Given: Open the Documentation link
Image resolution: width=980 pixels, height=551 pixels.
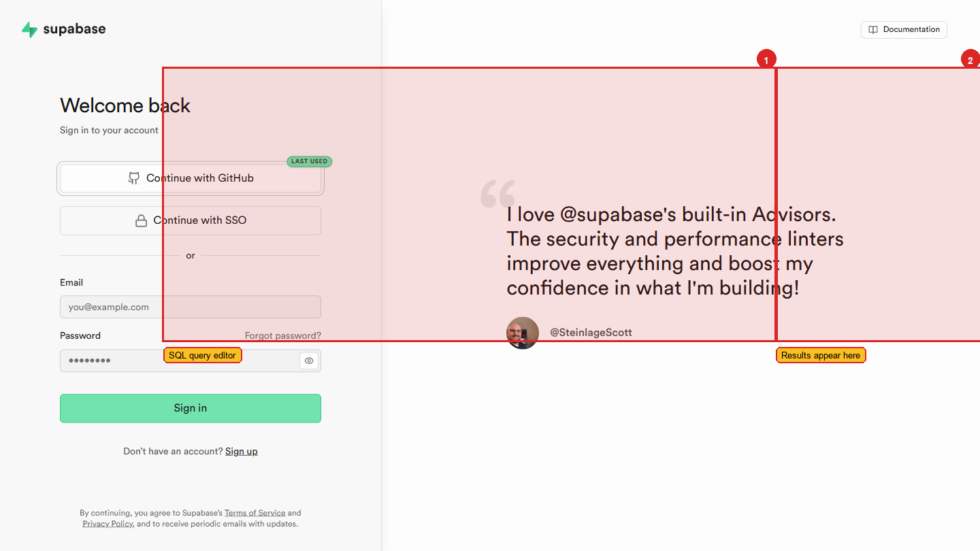Looking at the screenshot, I should [x=904, y=30].
